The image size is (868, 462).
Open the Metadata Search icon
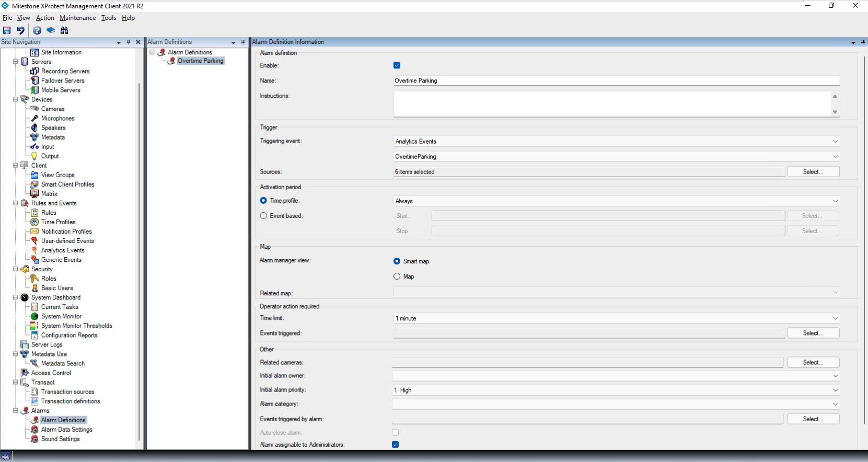[34, 363]
